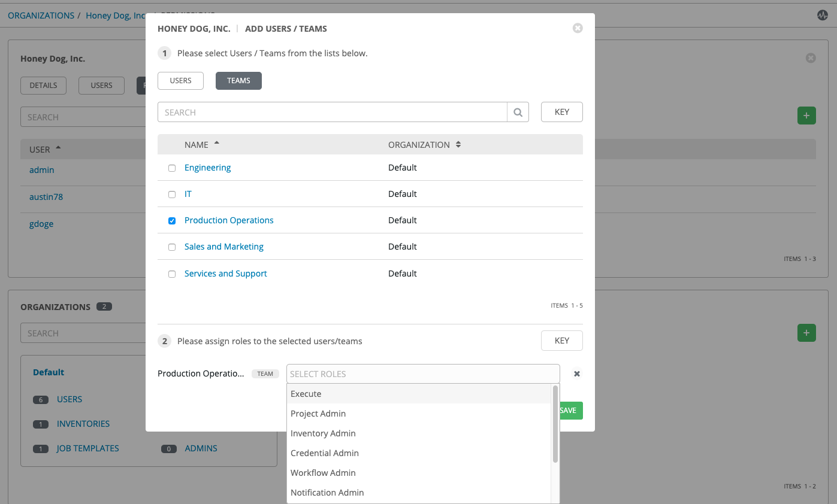Open the Sales and Marketing team link
Image resolution: width=837 pixels, height=504 pixels.
click(x=223, y=247)
